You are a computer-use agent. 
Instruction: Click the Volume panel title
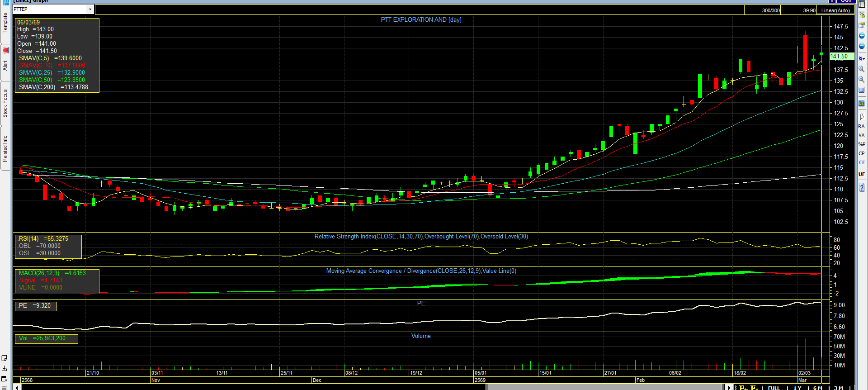tap(421, 336)
